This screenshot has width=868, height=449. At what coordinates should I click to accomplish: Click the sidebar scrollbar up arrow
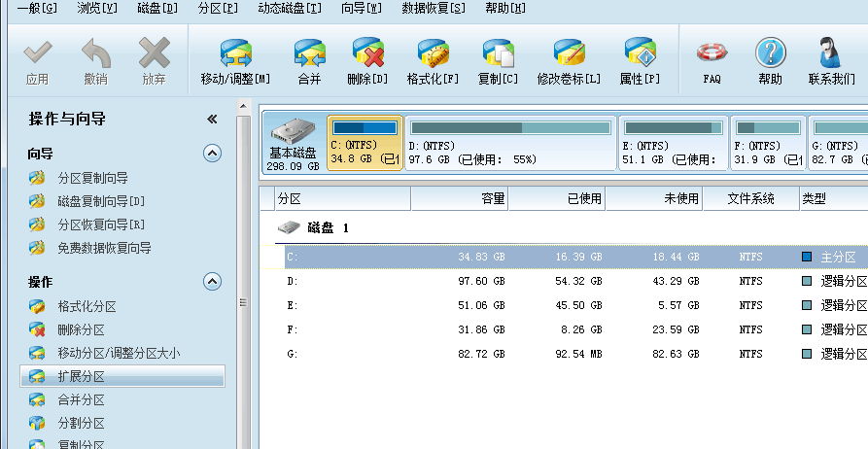(x=244, y=106)
